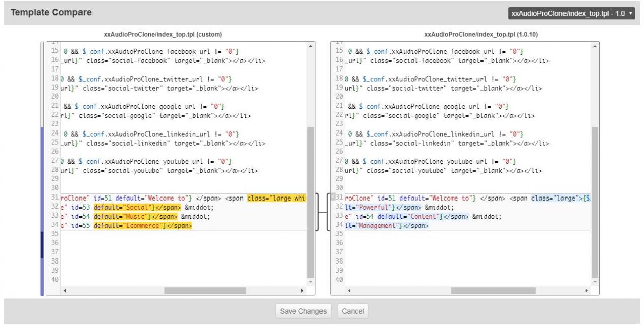
Task: Click left pane horizontal scroll-right arrow
Action: pos(302,291)
